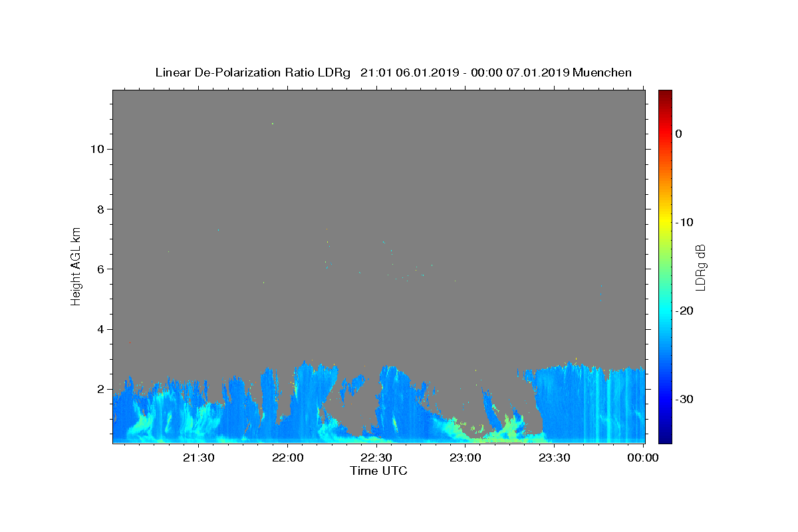Viewport: 798px width, 532px height.
Task: Click the colorbar value -10
Action: (x=685, y=222)
